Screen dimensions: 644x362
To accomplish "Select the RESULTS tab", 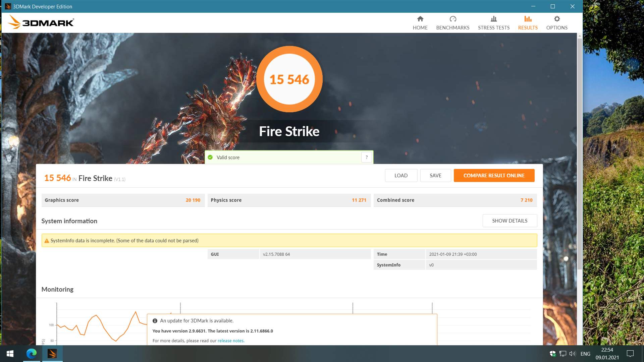I will 528,23.
